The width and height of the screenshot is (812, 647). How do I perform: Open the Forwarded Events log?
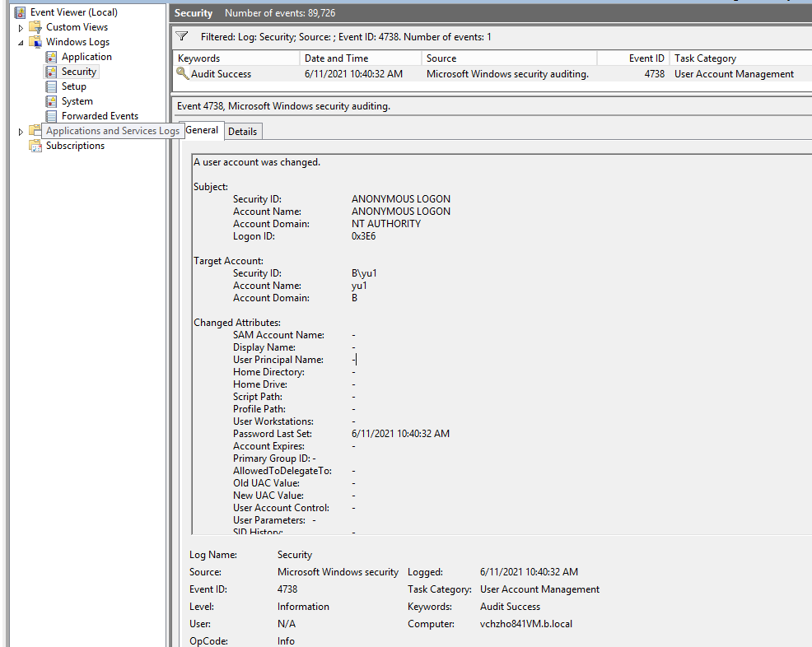[100, 116]
